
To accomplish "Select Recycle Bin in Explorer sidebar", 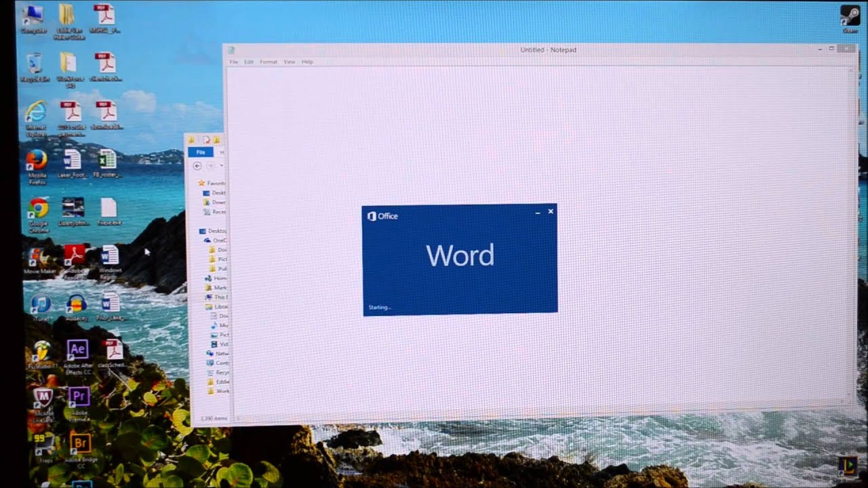I will pyautogui.click(x=219, y=372).
